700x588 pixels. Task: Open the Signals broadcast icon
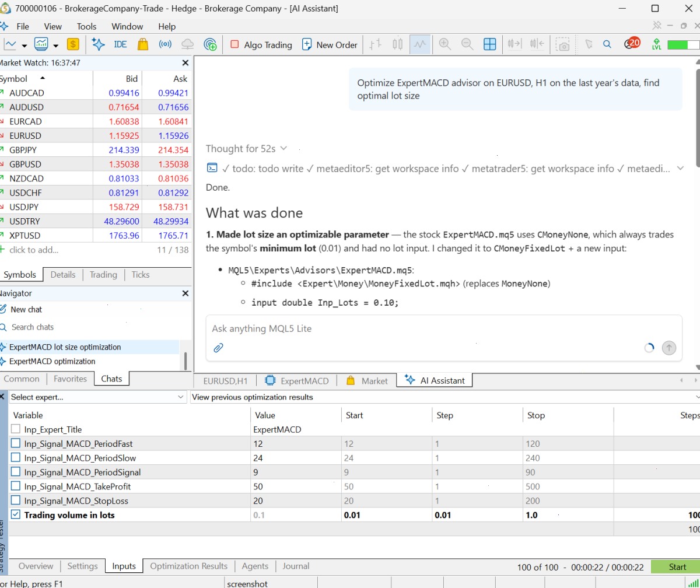166,44
